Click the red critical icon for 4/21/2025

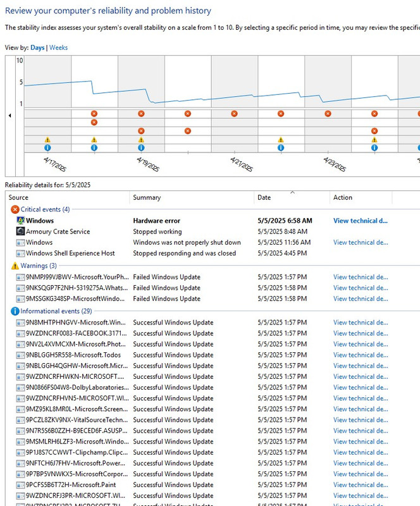[235, 114]
